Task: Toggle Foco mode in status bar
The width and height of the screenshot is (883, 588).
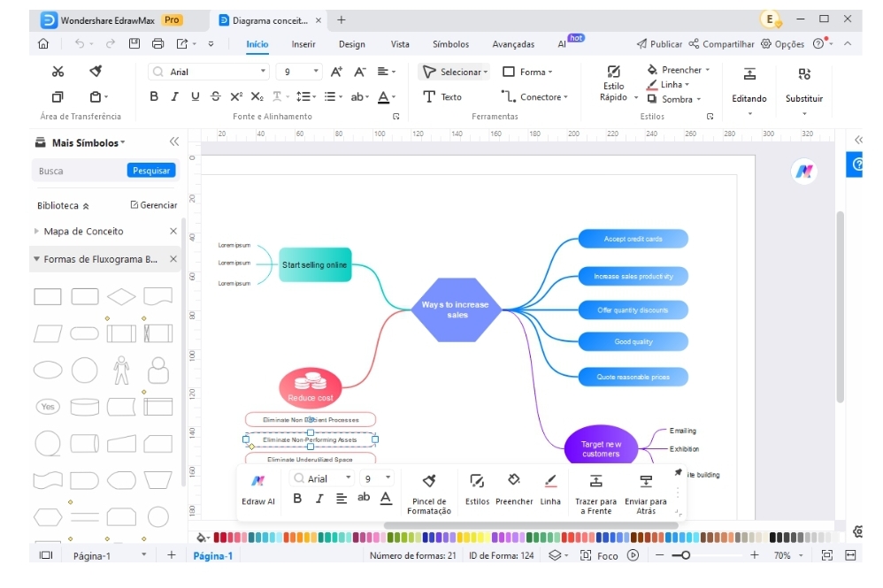Action: [599, 555]
